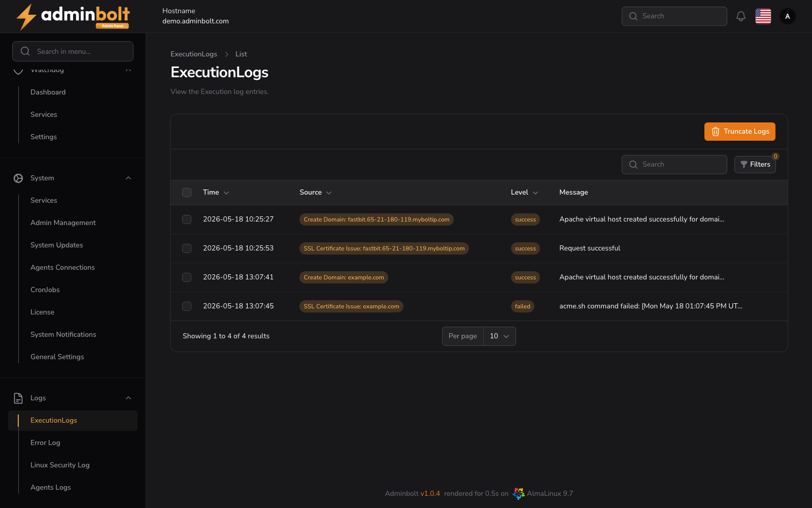Open General Settings page
The image size is (812, 508).
[57, 357]
